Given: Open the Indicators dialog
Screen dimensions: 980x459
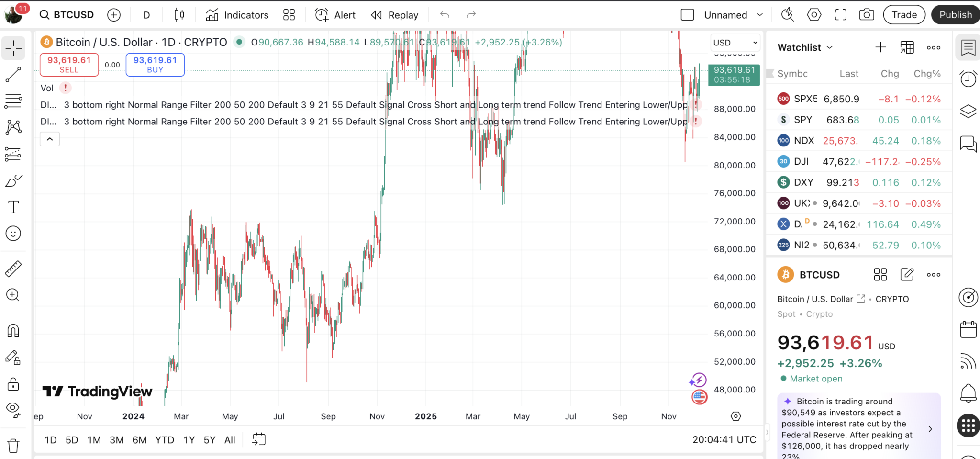Looking at the screenshot, I should point(237,15).
